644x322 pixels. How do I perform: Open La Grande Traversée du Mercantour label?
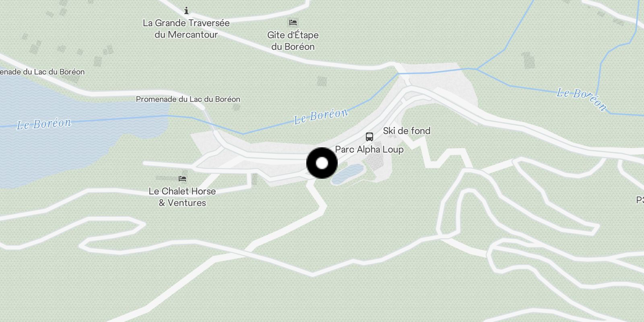tap(186, 29)
